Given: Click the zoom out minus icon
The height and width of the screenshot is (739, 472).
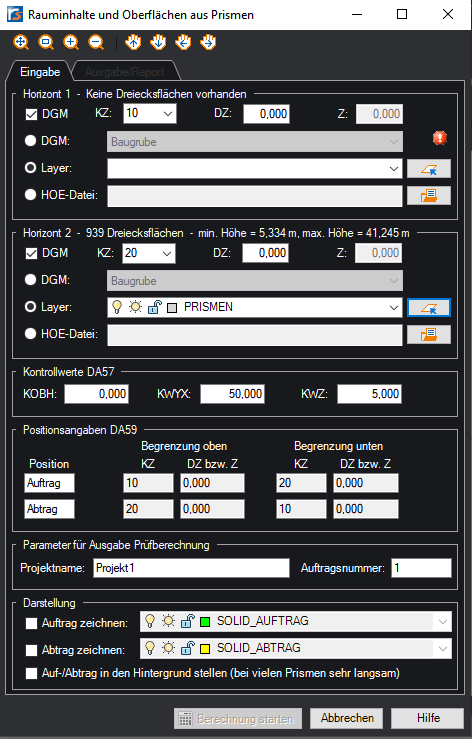Looking at the screenshot, I should tap(96, 42).
